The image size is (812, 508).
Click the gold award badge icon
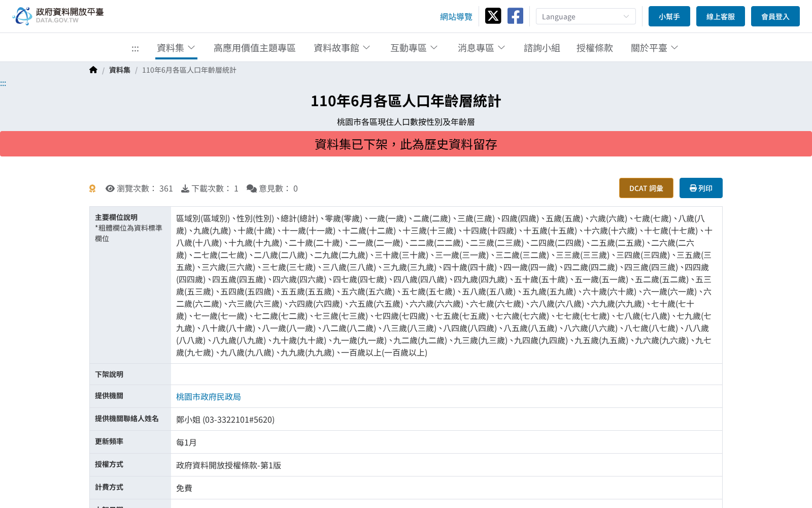[92, 188]
